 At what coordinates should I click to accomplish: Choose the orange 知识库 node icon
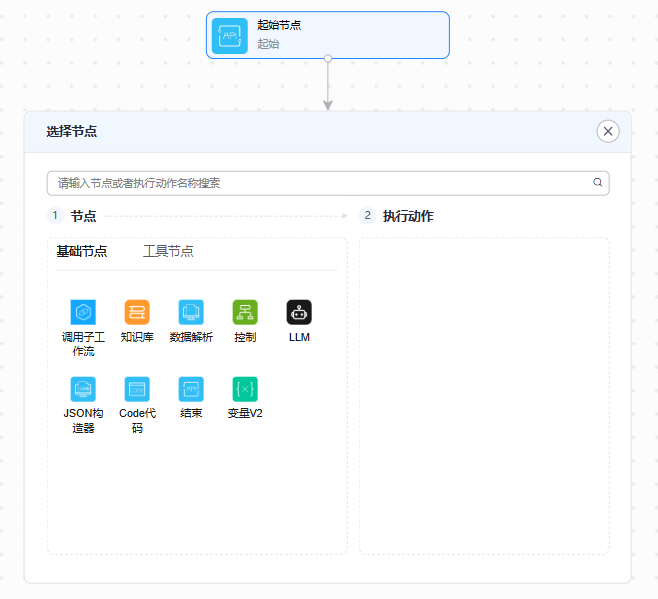137,312
